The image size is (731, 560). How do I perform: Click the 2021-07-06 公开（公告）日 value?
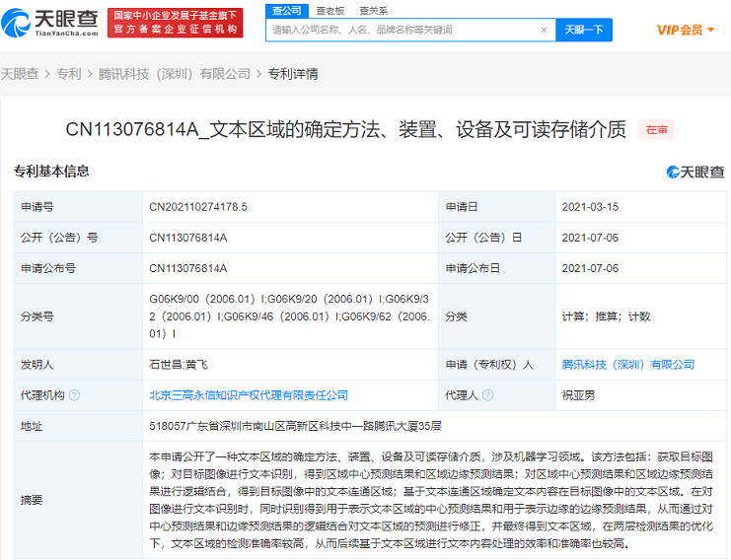point(590,238)
